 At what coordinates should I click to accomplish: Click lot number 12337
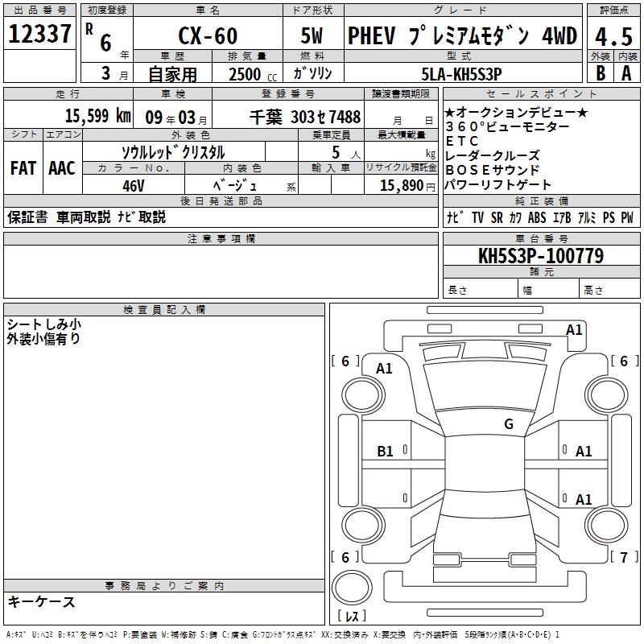(x=39, y=34)
